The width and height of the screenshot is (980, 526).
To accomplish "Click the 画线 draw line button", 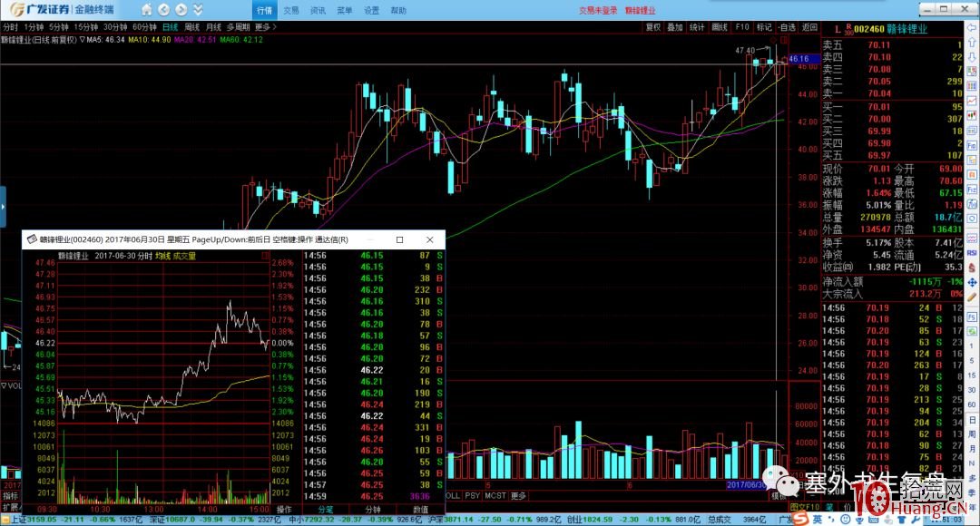I will click(x=720, y=27).
